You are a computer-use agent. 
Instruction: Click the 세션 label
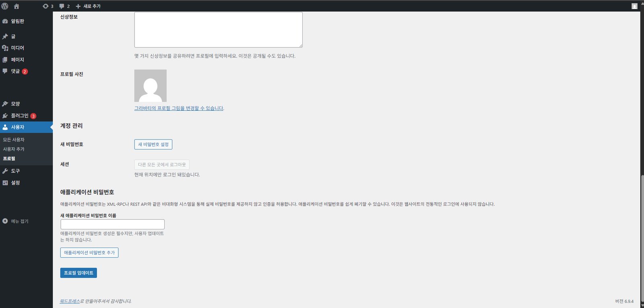click(65, 164)
